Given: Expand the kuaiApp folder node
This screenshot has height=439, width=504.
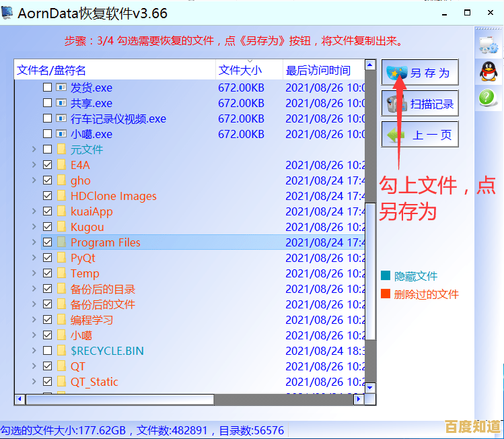Looking at the screenshot, I should 34,211.
